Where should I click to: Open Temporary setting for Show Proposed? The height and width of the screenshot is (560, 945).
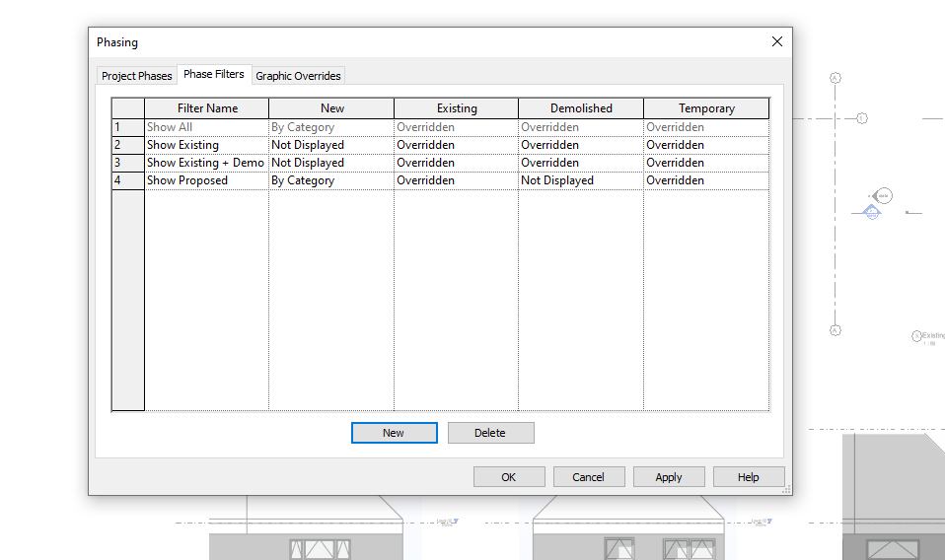coord(706,180)
